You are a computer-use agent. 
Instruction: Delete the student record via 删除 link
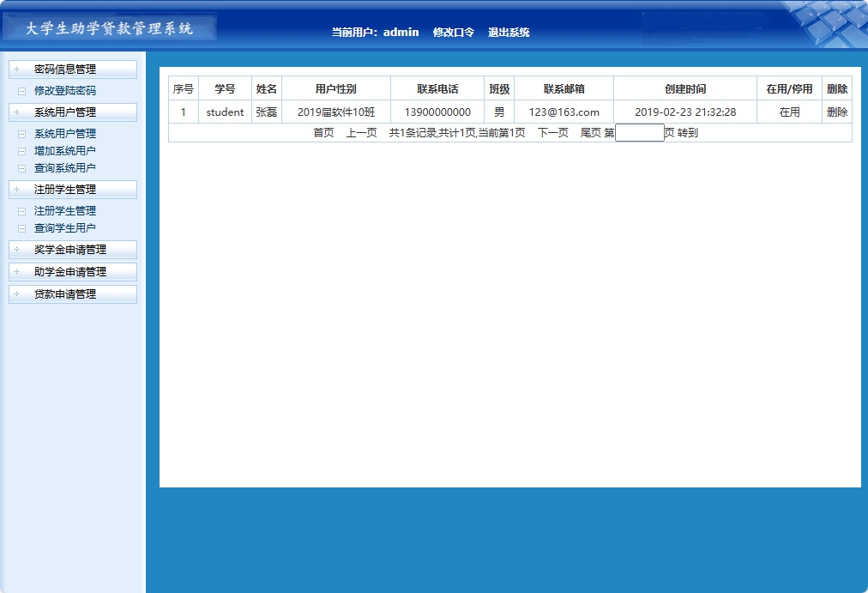836,111
